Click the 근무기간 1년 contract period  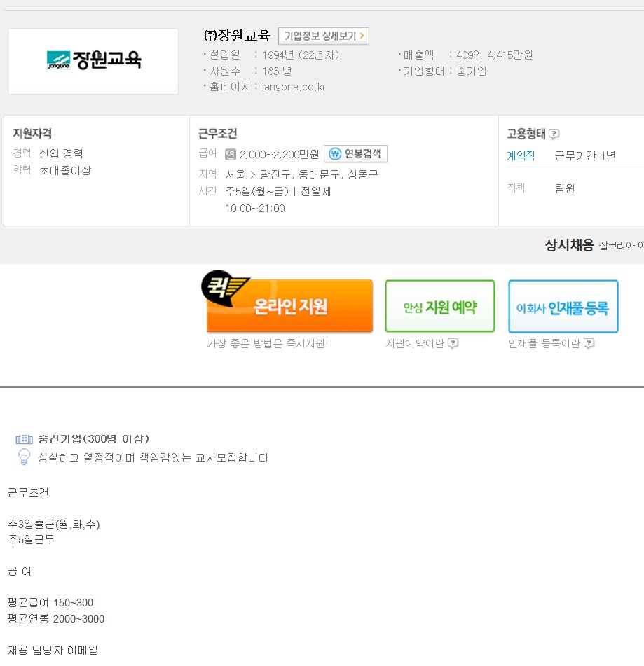click(x=585, y=156)
